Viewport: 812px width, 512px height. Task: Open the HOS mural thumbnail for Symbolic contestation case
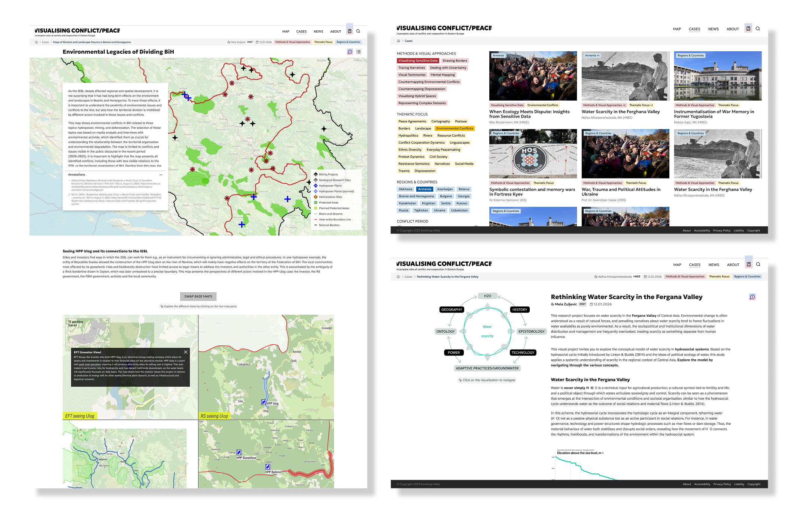point(533,154)
